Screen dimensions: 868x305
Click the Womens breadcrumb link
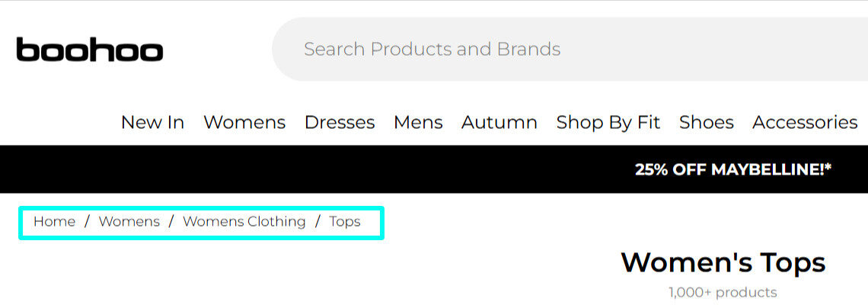pyautogui.click(x=129, y=222)
